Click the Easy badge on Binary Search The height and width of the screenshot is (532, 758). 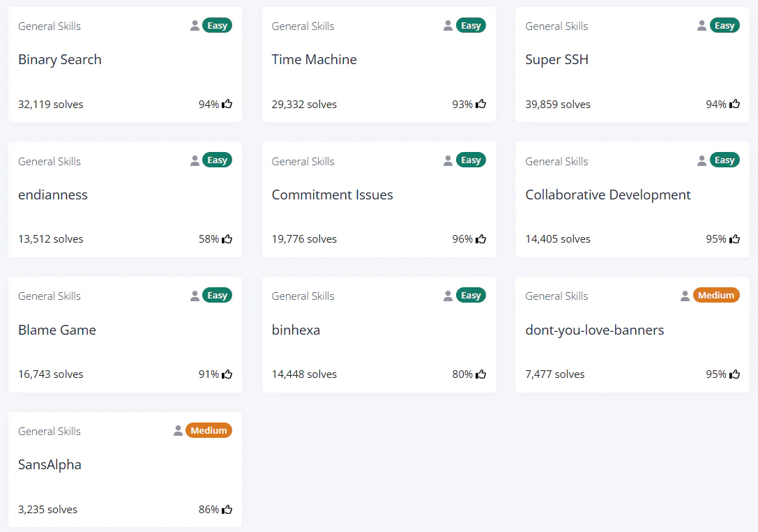(217, 26)
